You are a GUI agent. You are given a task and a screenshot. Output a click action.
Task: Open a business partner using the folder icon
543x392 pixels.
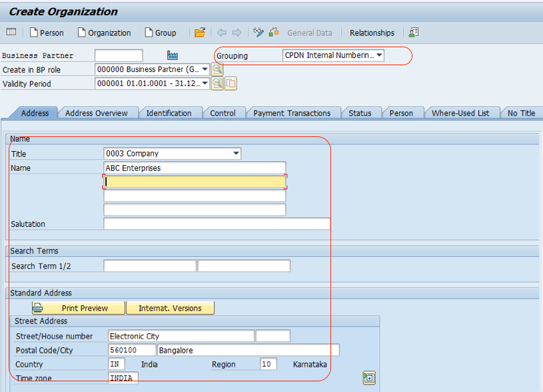(199, 32)
